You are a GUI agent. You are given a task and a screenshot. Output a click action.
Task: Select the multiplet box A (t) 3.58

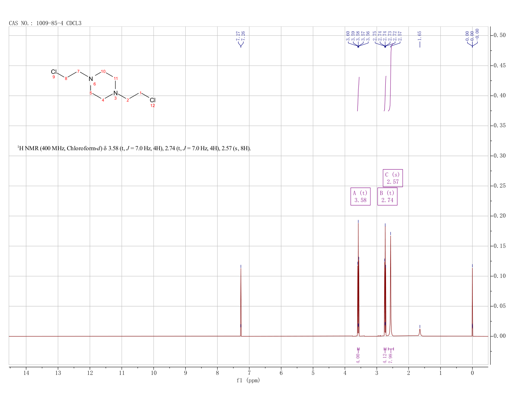click(360, 197)
